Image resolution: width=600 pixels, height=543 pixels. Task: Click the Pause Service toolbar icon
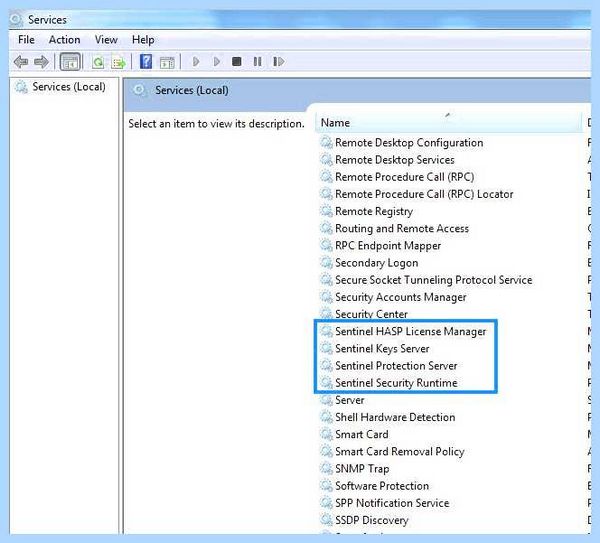258,61
